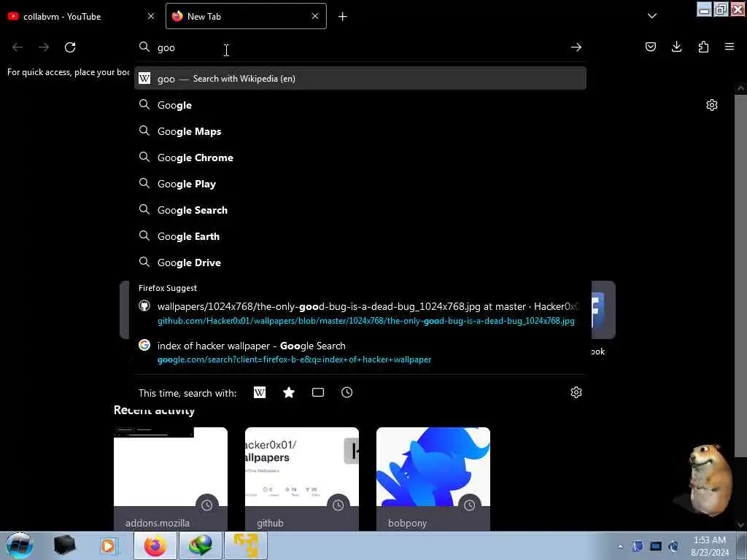Go forward one page
Screen dimensions: 747x560
[x=44, y=47]
